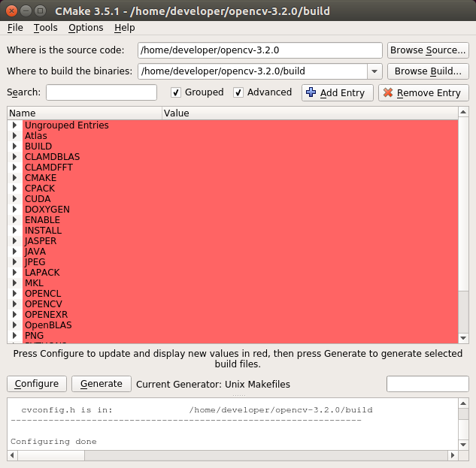Click the 'Current Generator: Unix Makefiles' label
The width and height of the screenshot is (476, 468).
(213, 385)
